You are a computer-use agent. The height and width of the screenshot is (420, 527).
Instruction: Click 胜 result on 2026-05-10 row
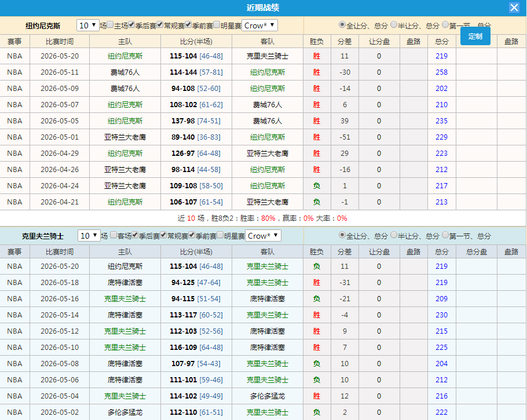tap(316, 348)
